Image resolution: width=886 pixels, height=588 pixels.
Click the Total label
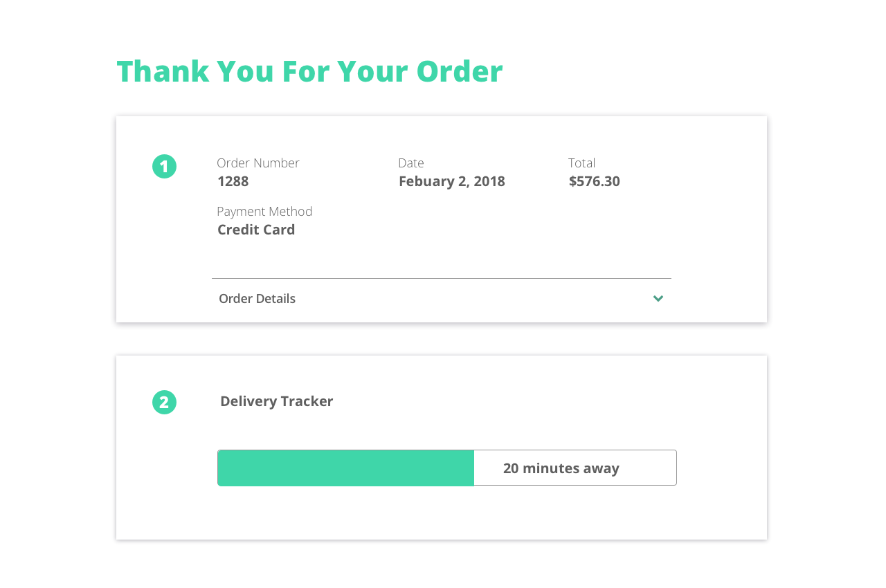581,163
